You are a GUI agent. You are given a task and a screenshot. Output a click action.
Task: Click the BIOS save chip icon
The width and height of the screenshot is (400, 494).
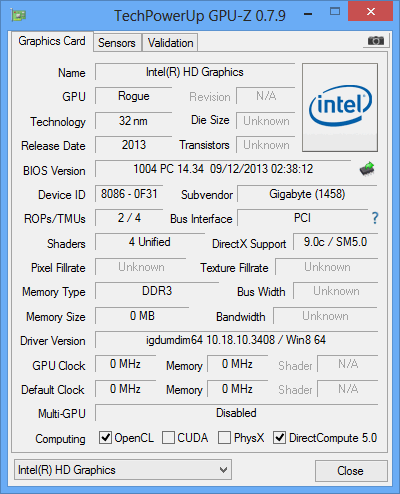pos(367,169)
